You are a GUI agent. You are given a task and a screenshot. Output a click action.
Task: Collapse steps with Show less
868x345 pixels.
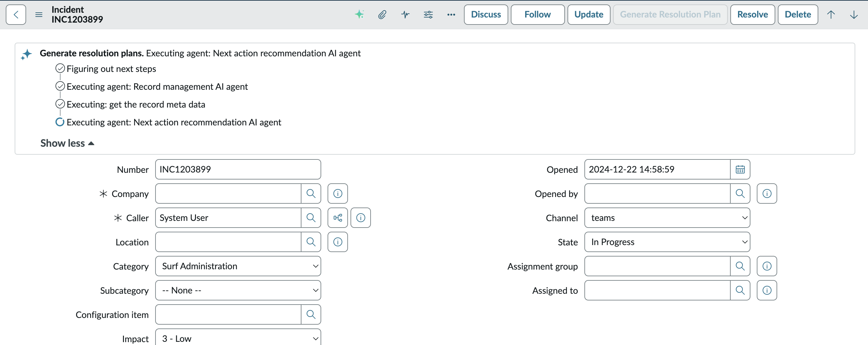coord(67,144)
